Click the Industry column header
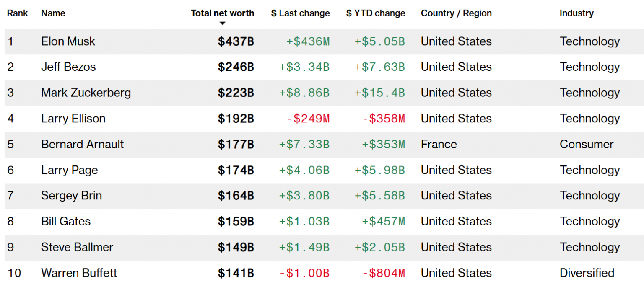This screenshot has width=644, height=287. (x=576, y=13)
